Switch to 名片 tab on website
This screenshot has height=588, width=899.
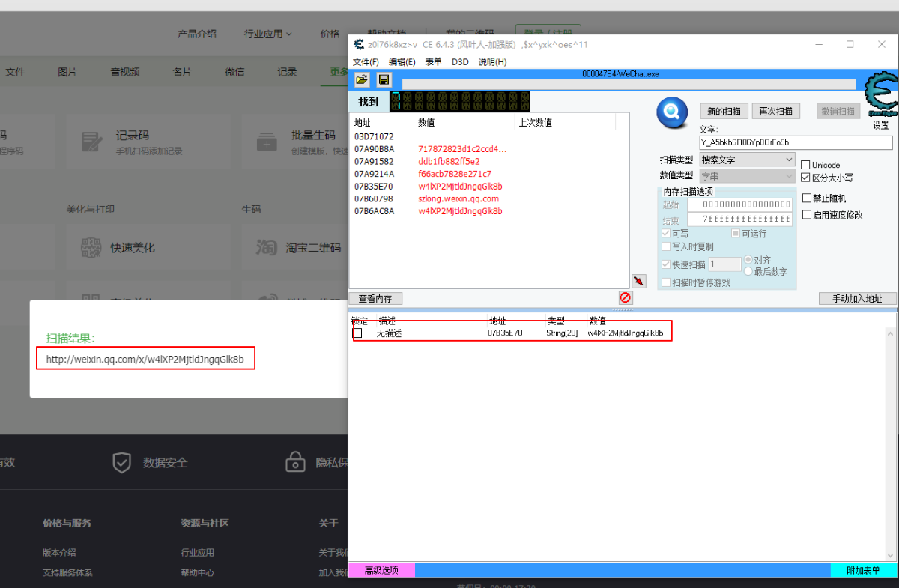[182, 72]
